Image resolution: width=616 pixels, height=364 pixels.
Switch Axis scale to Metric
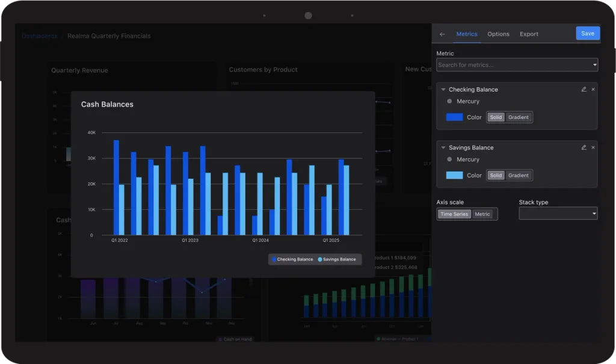click(482, 214)
